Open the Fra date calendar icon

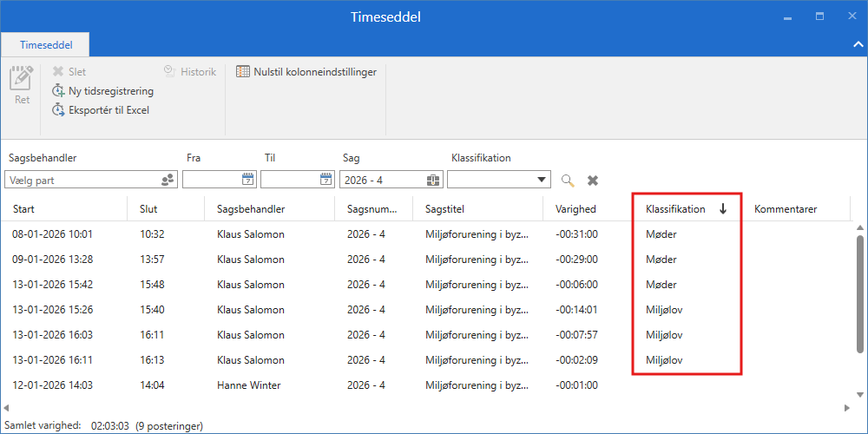[x=247, y=180]
